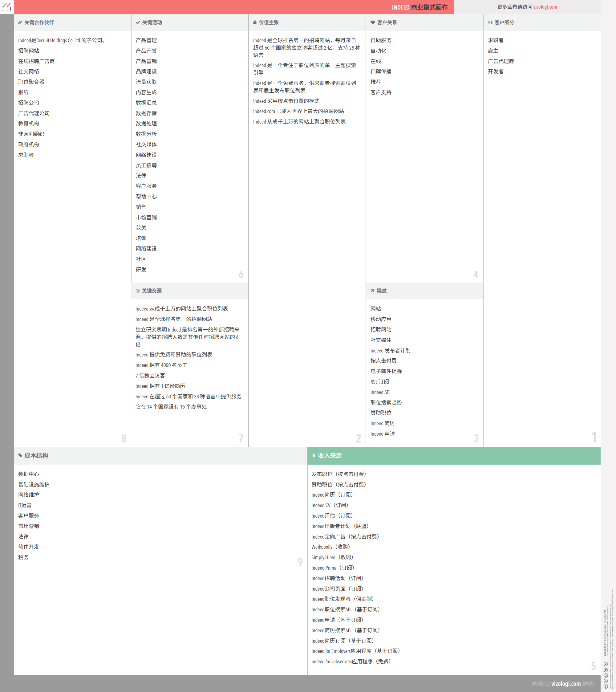Click the vizologi logo icon top-left

[7, 7]
